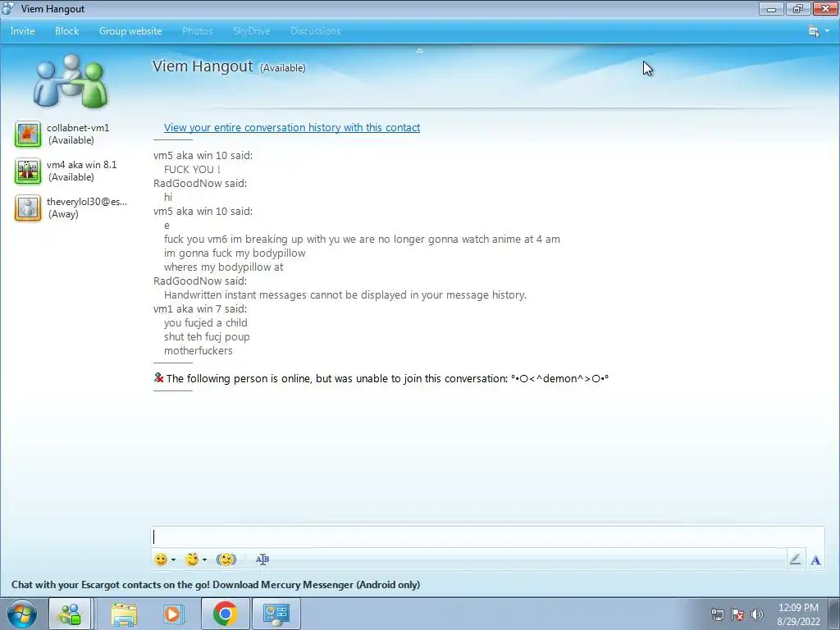Image resolution: width=840 pixels, height=630 pixels.
Task: Open the Windows Start button
Action: click(22, 614)
